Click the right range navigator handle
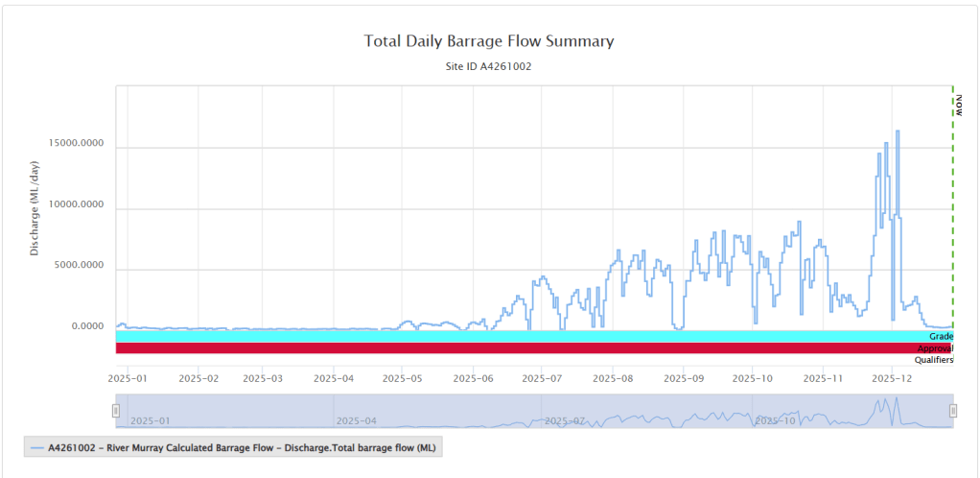The width and height of the screenshot is (980, 478). point(953,411)
